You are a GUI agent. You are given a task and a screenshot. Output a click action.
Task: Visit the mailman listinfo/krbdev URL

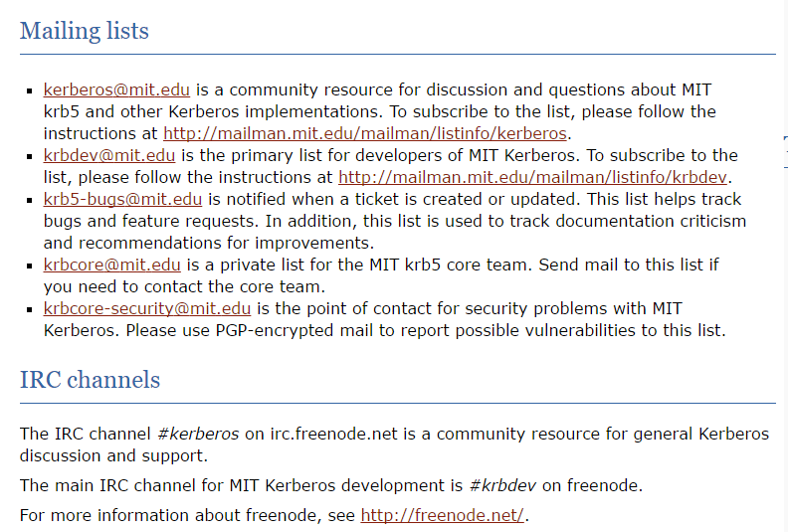click(x=532, y=177)
